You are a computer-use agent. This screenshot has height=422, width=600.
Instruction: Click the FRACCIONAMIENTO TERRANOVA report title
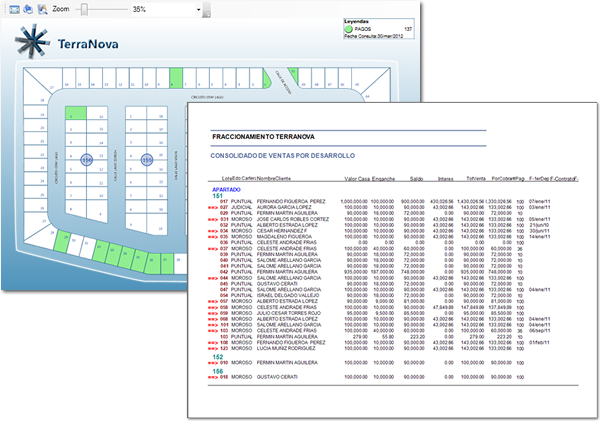click(x=263, y=137)
